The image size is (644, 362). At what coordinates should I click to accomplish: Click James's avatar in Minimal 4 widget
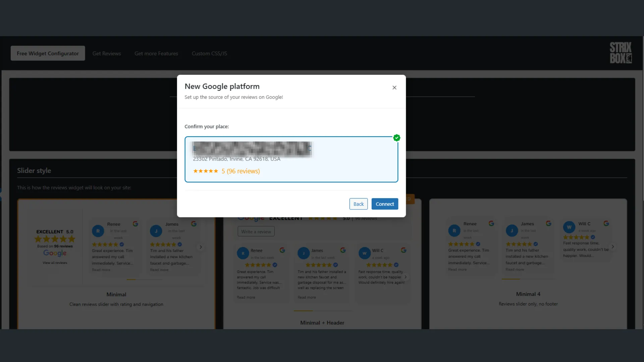(512, 231)
